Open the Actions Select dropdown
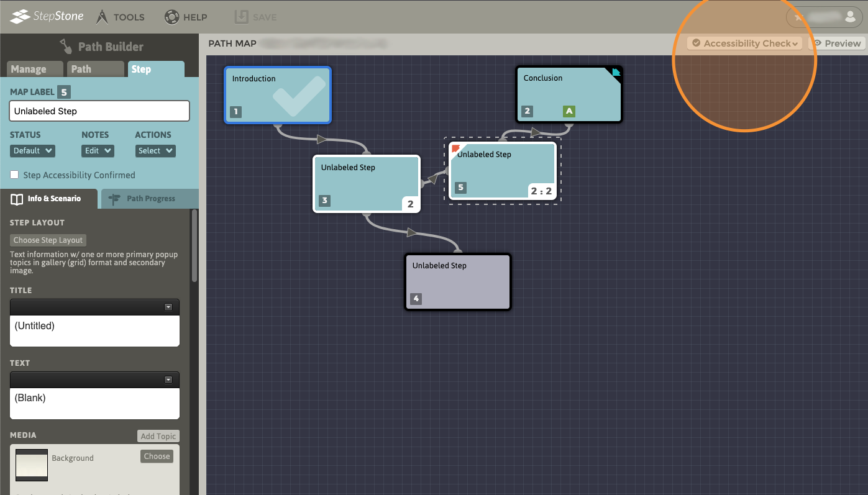 pyautogui.click(x=155, y=151)
